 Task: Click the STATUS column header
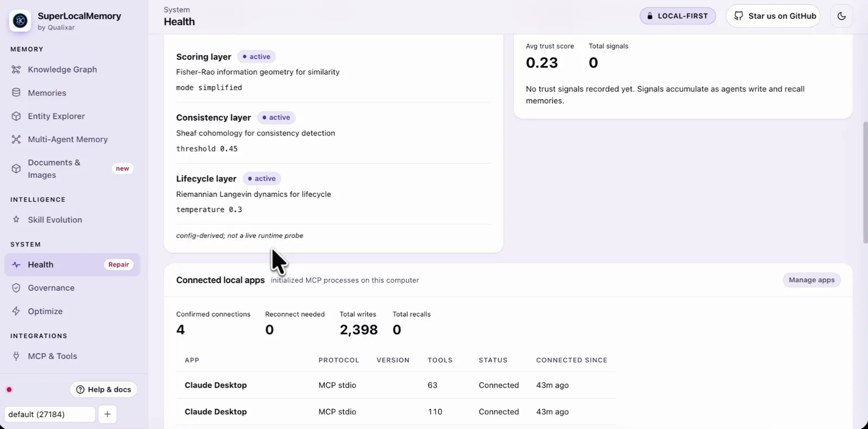tap(493, 360)
